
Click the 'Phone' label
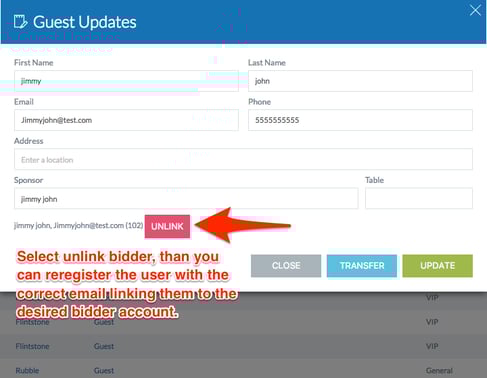pyautogui.click(x=259, y=102)
